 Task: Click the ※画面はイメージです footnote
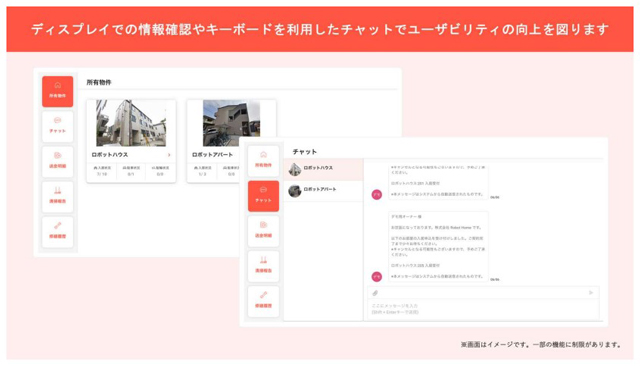(541, 345)
